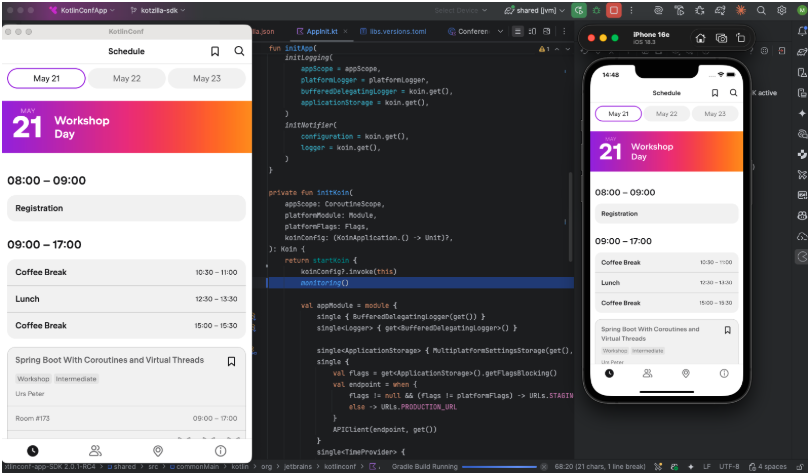Go to previous highlighted problem
808x473 pixels.
(557, 49)
